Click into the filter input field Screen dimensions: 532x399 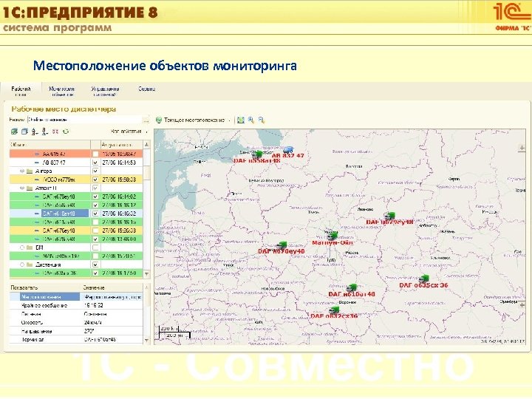(85, 120)
